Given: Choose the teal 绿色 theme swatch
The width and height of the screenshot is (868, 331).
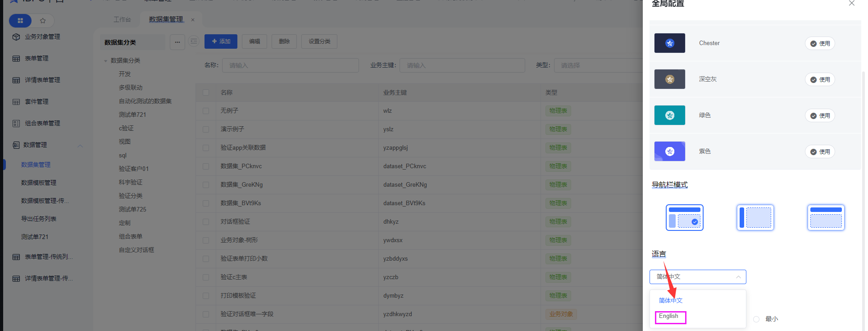Looking at the screenshot, I should (x=669, y=115).
